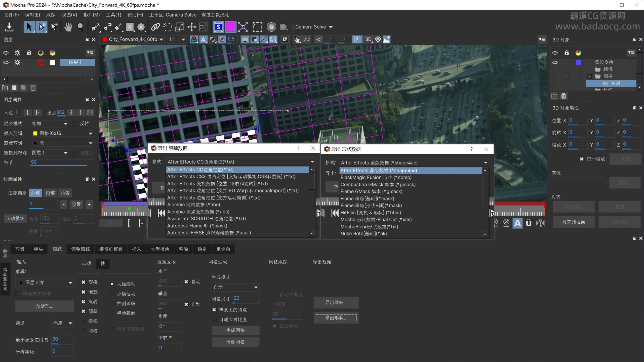The image size is (644, 362).
Task: Delete layer with trash icon in layers panel
Action: pos(33,88)
